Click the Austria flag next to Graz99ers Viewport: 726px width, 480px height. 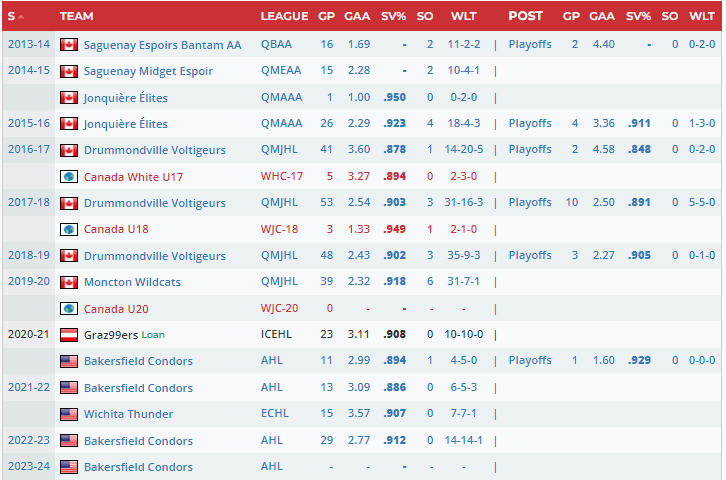(x=69, y=335)
